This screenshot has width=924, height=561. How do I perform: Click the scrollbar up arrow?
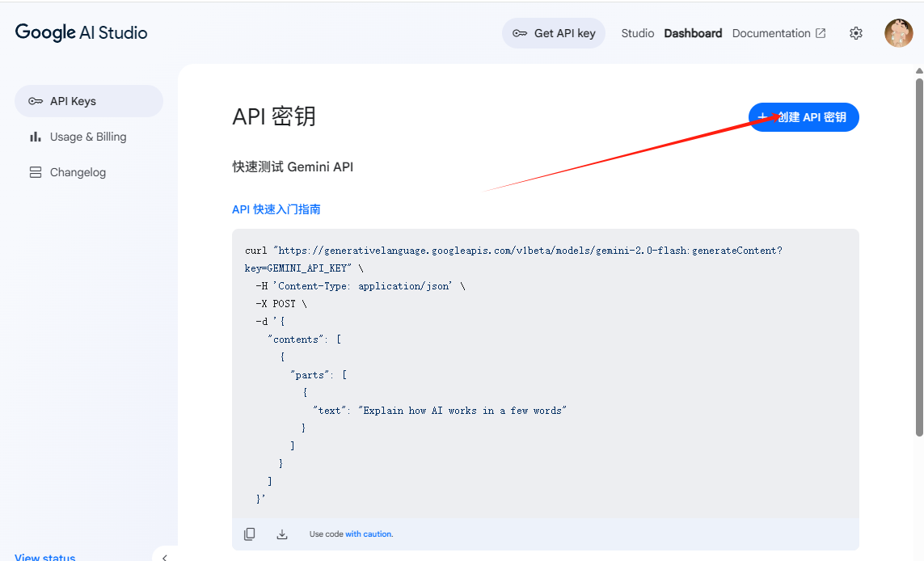(919, 70)
